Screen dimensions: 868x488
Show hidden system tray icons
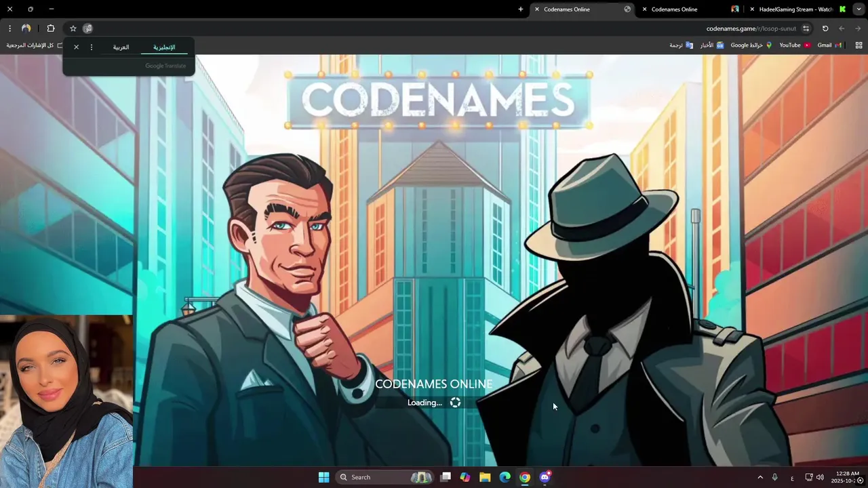click(x=759, y=477)
